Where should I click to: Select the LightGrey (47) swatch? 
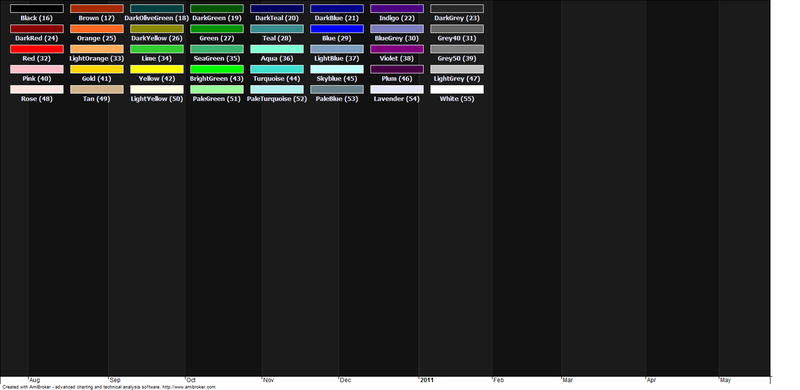click(x=457, y=69)
